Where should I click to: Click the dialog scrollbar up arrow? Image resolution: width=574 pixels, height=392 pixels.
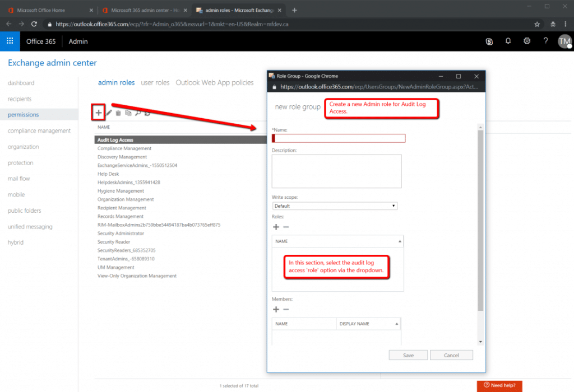pos(480,127)
